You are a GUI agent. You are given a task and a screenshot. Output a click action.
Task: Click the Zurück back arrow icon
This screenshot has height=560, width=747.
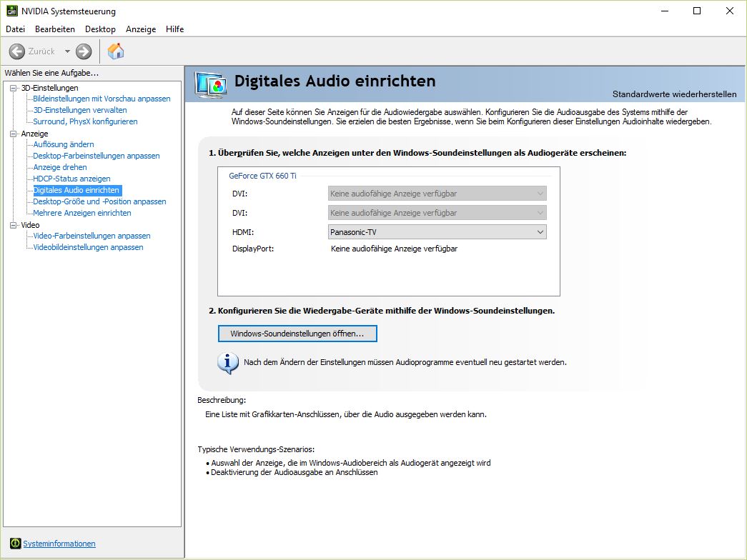(16, 51)
